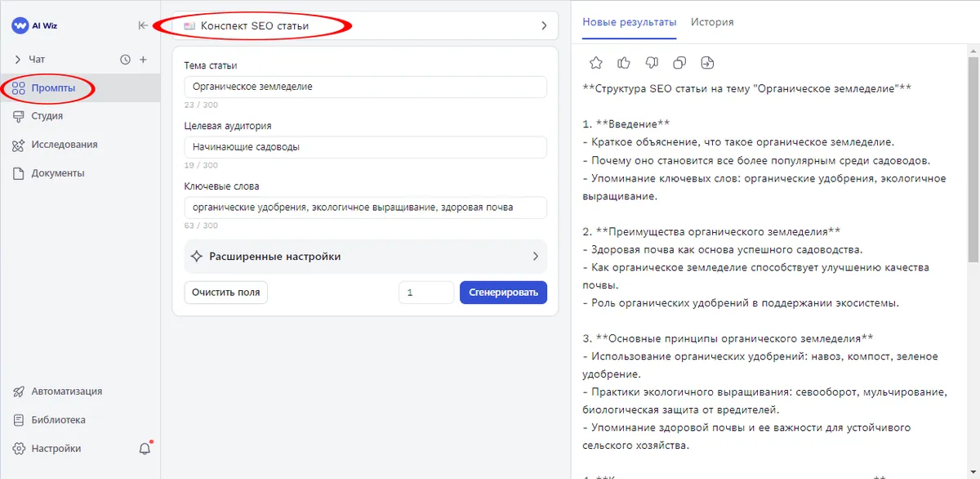Export the result via the file export icon
The width and height of the screenshot is (980, 479).
point(706,62)
